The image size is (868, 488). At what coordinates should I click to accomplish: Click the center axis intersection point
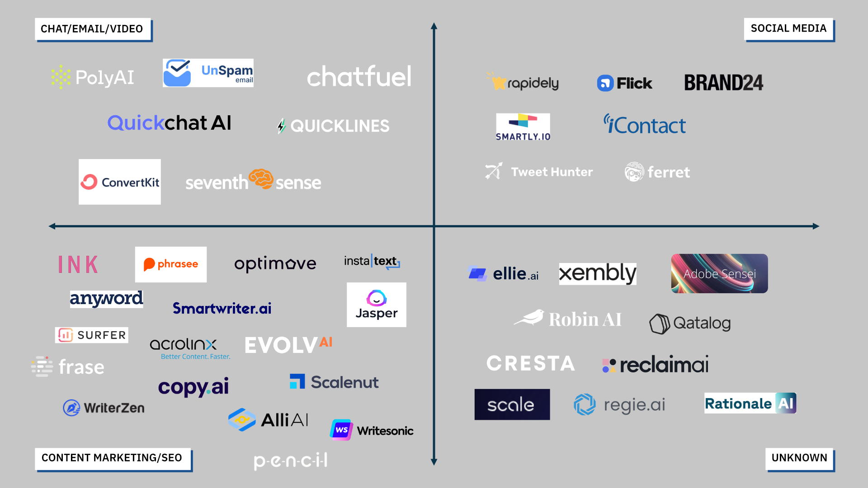(434, 226)
